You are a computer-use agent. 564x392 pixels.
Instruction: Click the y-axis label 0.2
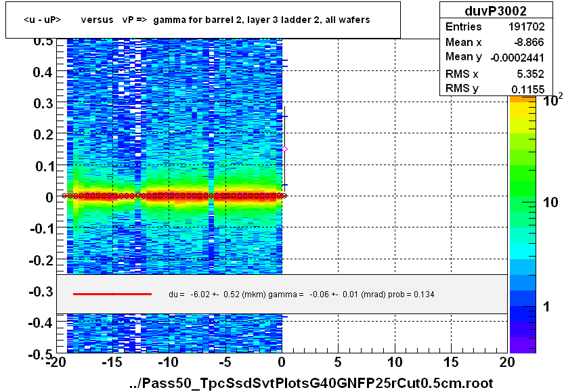tap(43, 135)
